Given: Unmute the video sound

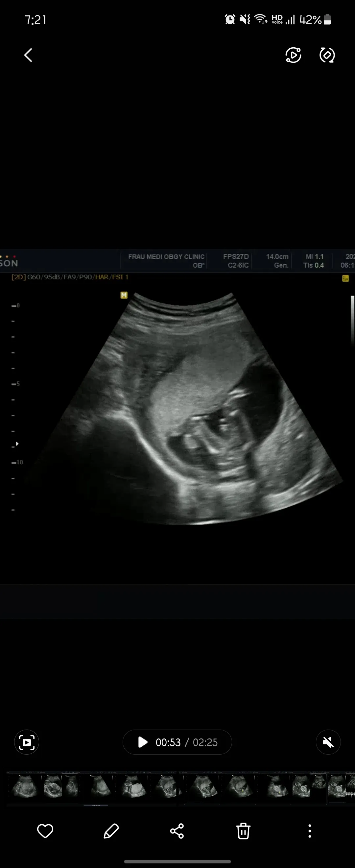Looking at the screenshot, I should (x=328, y=742).
